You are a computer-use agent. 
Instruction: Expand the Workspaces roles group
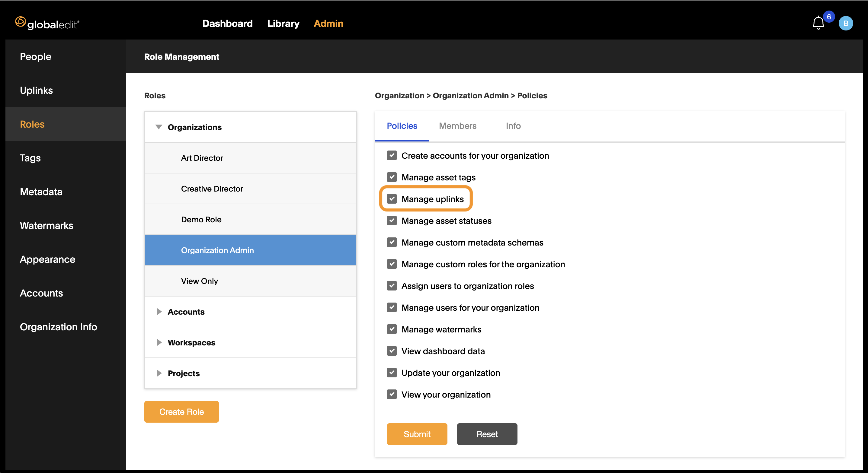159,342
